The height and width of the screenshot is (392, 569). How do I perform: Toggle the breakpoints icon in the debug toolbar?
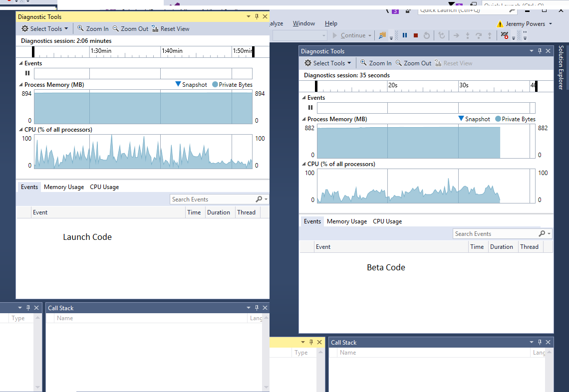(x=505, y=35)
